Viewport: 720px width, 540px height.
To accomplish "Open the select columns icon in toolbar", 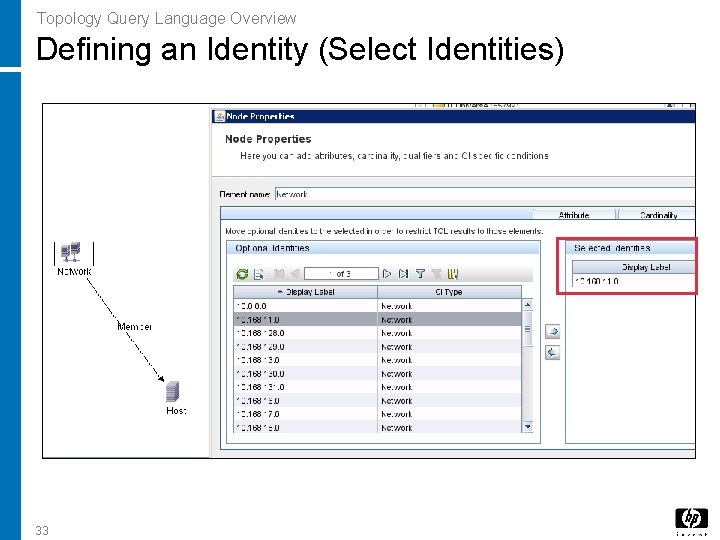I will tap(453, 274).
